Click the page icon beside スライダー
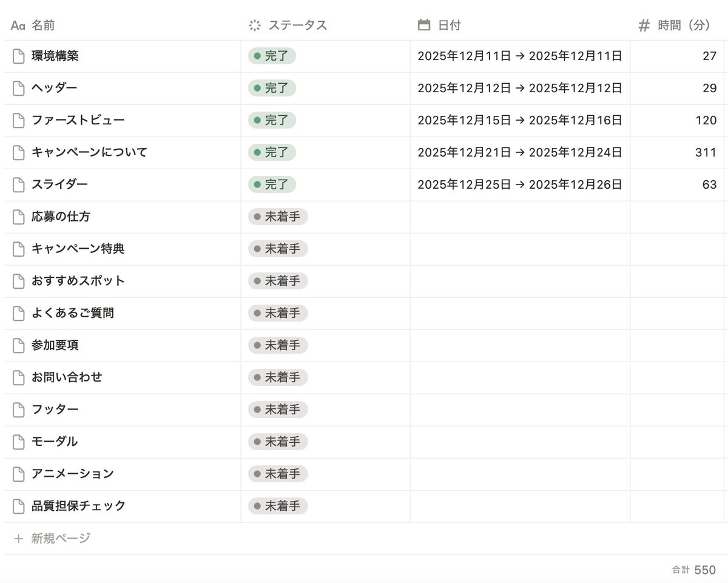Viewport: 728px width, 583px height. tap(18, 184)
